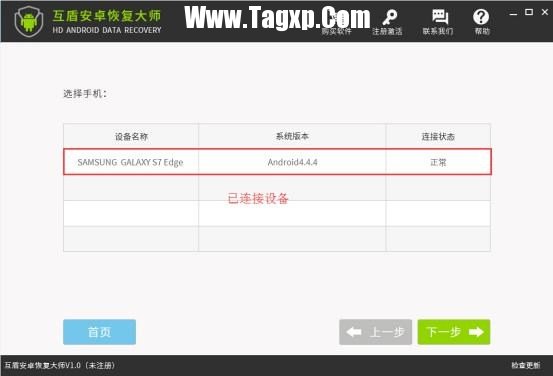The image size is (553, 376).
Task: Click the 正常 connection status cell
Action: pyautogui.click(x=438, y=162)
